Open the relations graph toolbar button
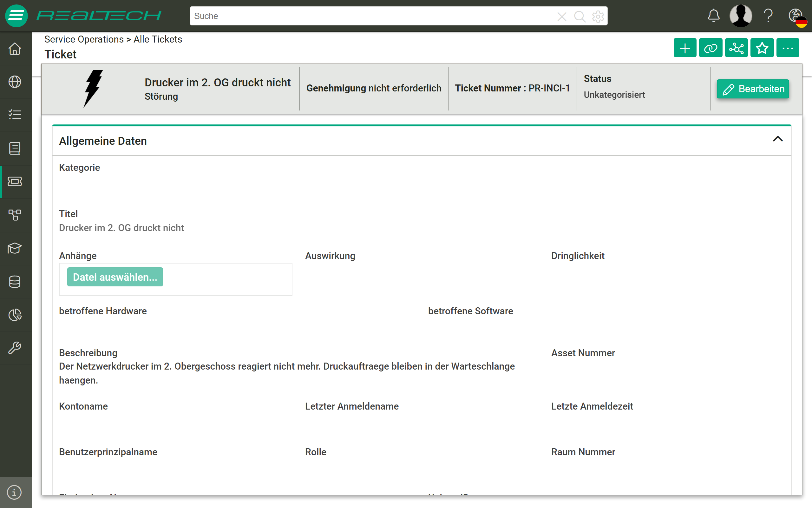812x508 pixels. (736, 48)
